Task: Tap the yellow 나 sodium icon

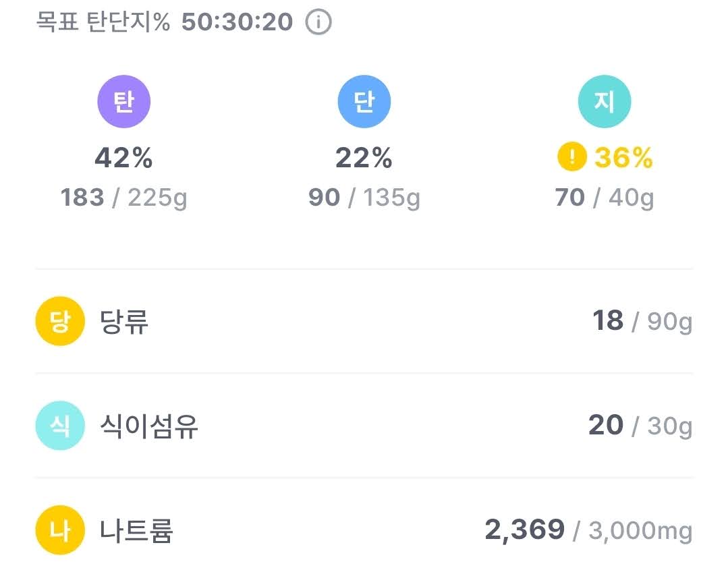Action: click(x=60, y=530)
